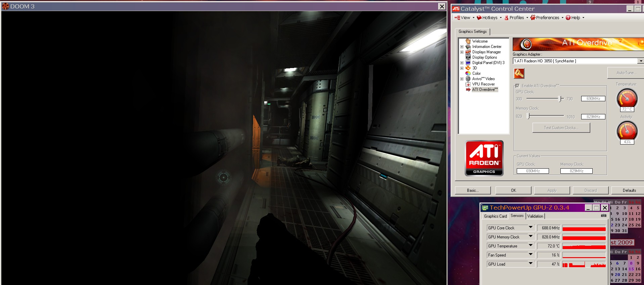
Task: Click the Avivo Video film reel icon
Action: [468, 79]
